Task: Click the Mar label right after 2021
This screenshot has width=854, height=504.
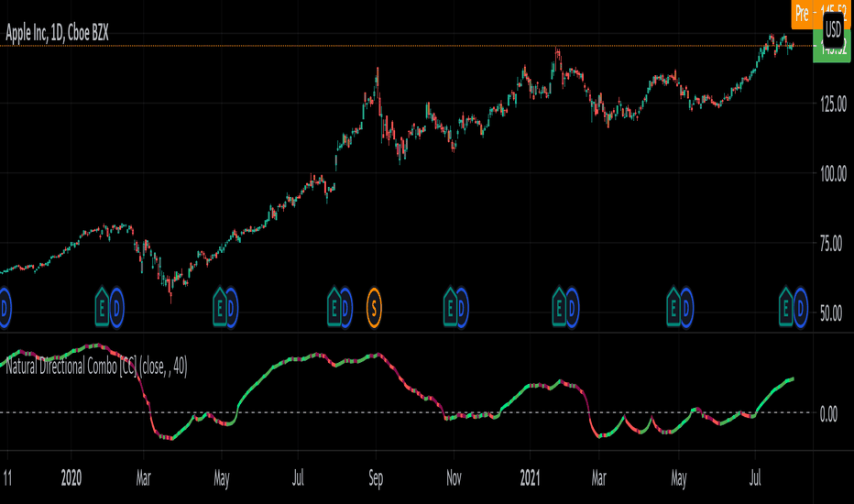Action: click(x=598, y=478)
